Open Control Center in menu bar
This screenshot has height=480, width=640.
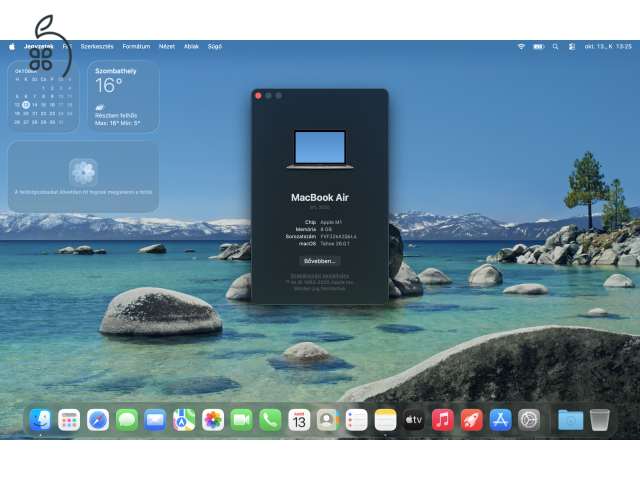coord(572,47)
